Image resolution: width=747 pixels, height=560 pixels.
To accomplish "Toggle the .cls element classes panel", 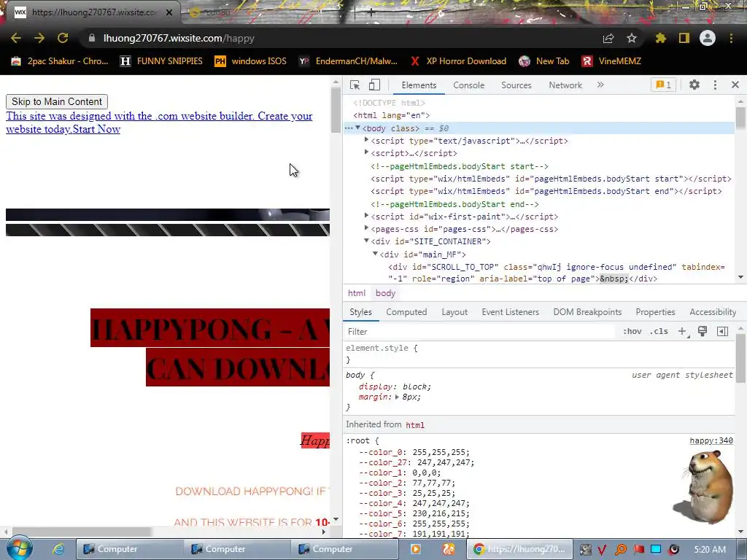I will (x=659, y=332).
